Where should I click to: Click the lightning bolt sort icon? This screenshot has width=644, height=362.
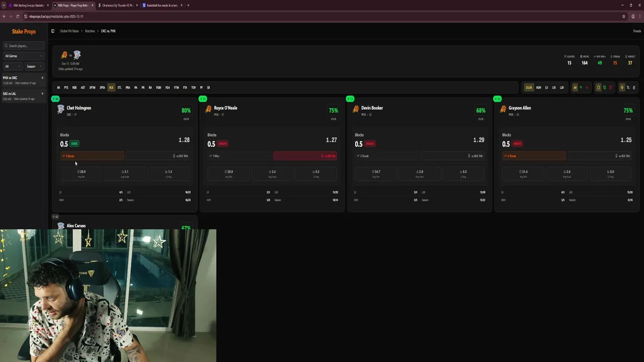pos(622,87)
